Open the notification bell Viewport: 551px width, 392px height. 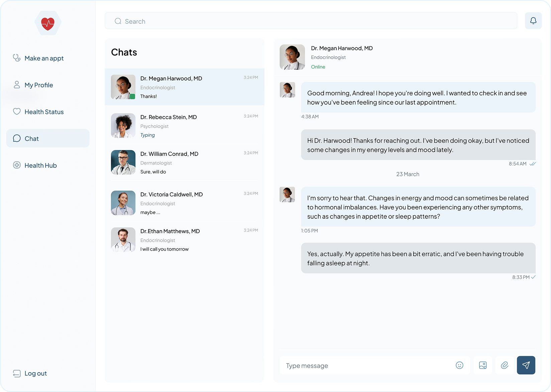[533, 21]
